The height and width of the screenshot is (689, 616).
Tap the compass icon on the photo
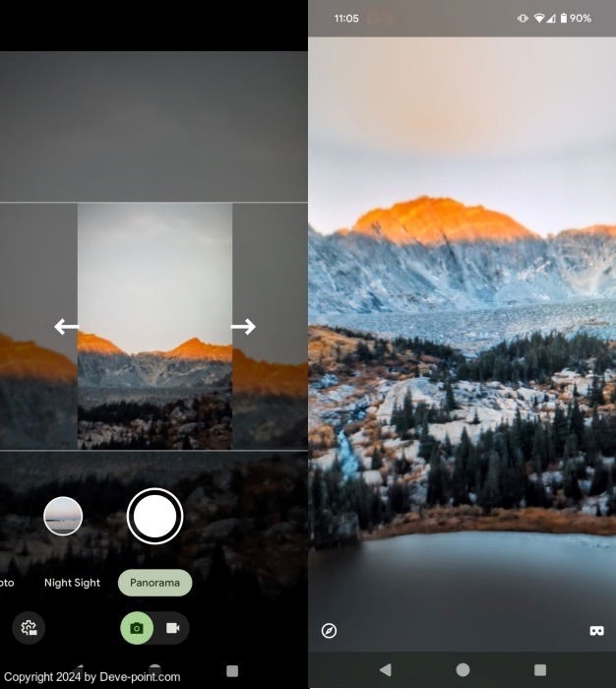pyautogui.click(x=329, y=631)
